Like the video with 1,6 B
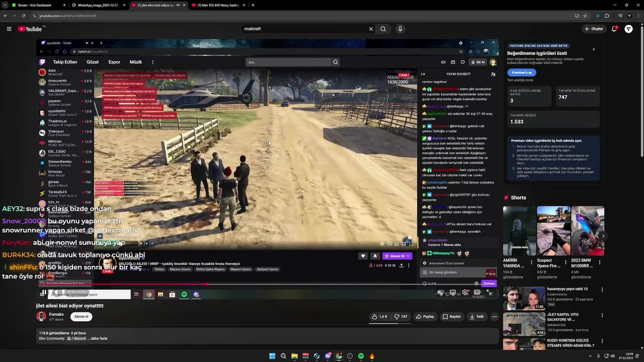Viewport: 644px width, 362px height. click(379, 317)
